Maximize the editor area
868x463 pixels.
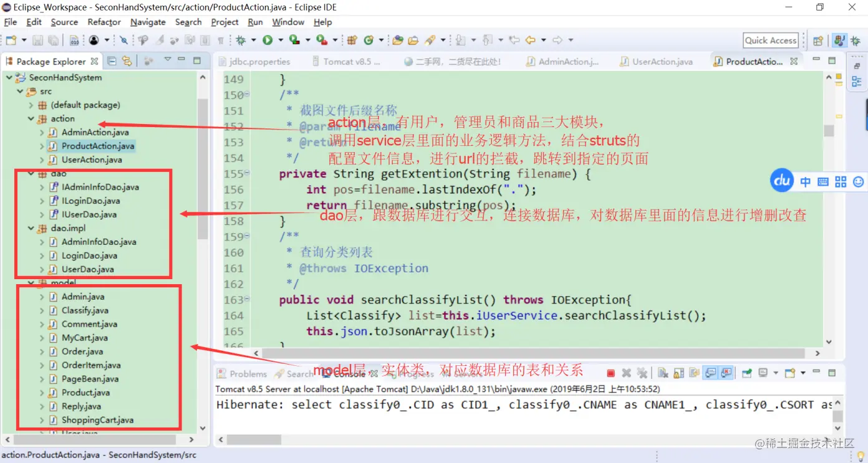pyautogui.click(x=832, y=61)
